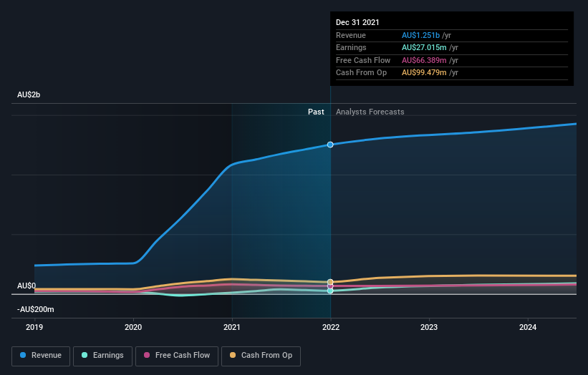This screenshot has height=375, width=588.
Task: Select the 2019 label on the x-axis
Action: pos(34,328)
